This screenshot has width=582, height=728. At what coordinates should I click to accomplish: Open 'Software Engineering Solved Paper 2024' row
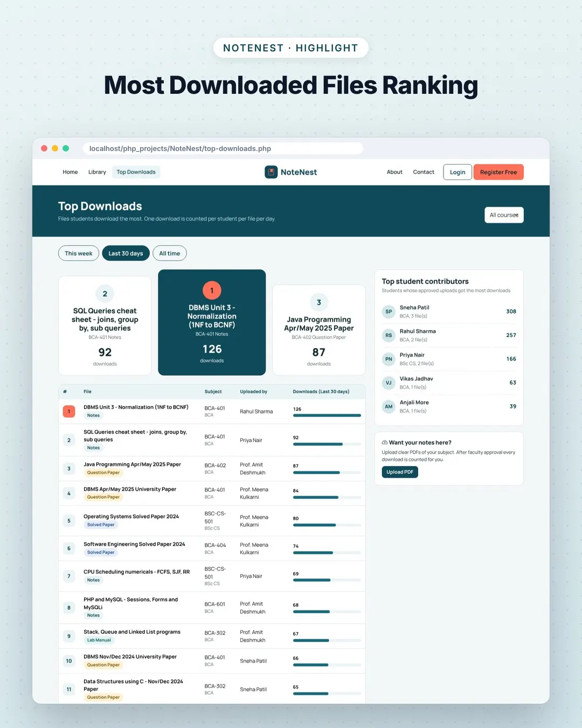tap(212, 548)
